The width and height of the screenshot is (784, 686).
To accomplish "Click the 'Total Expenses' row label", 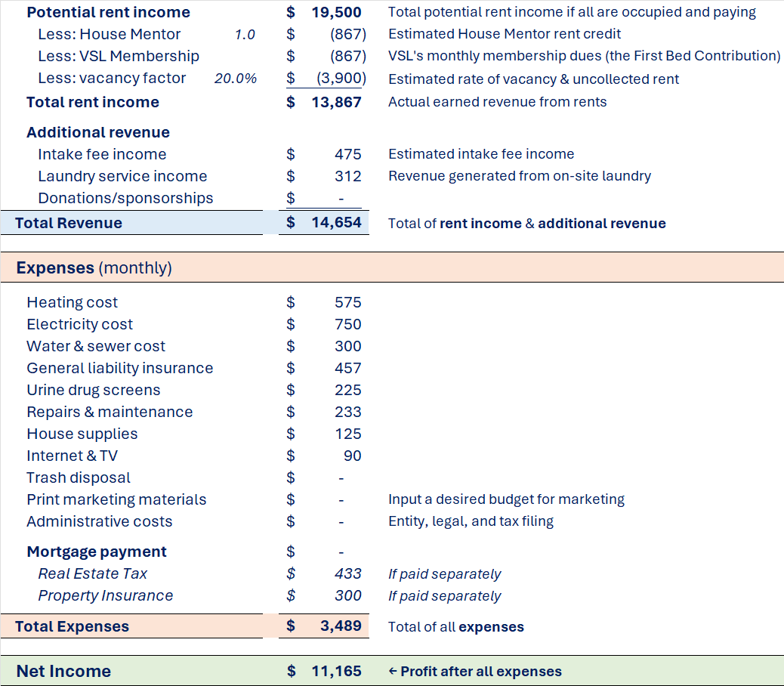I will coord(72,626).
